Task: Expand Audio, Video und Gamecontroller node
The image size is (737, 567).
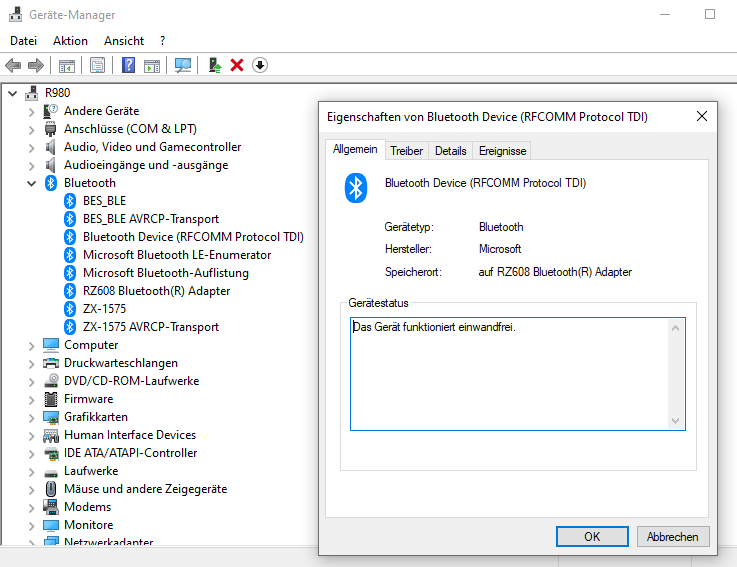Action: coord(31,148)
